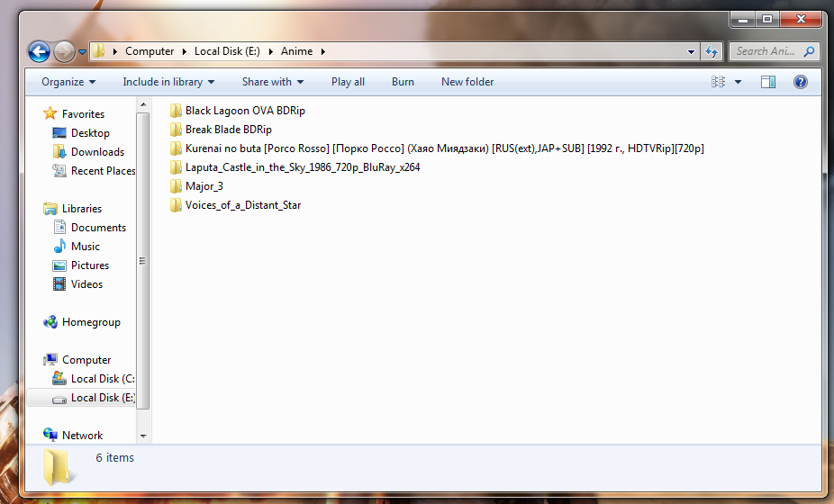Go back using the Back arrow button
Viewport: 834px width, 504px height.
(x=39, y=51)
